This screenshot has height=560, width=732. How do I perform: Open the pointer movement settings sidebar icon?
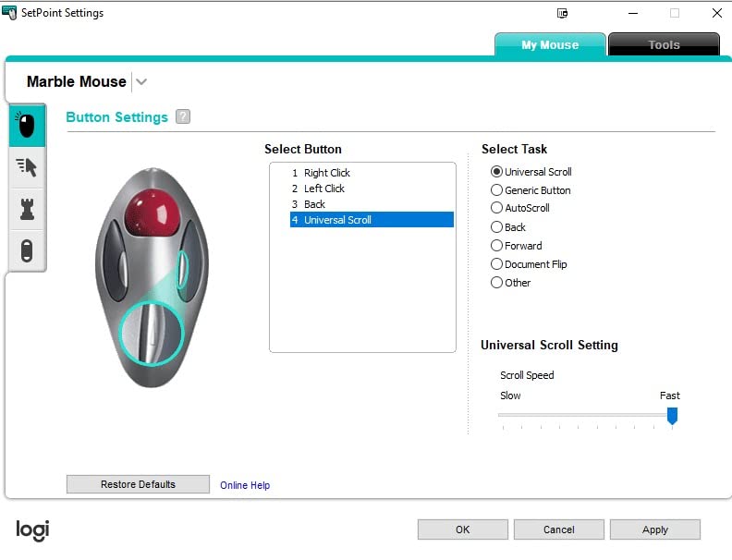27,167
